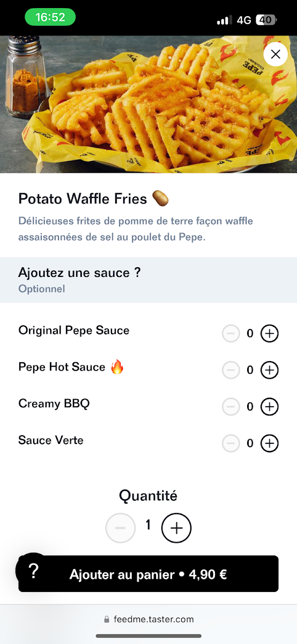Screen dimensions: 297x644
Task: Reduce Sauce Verte count with minus icon
Action: [231, 443]
